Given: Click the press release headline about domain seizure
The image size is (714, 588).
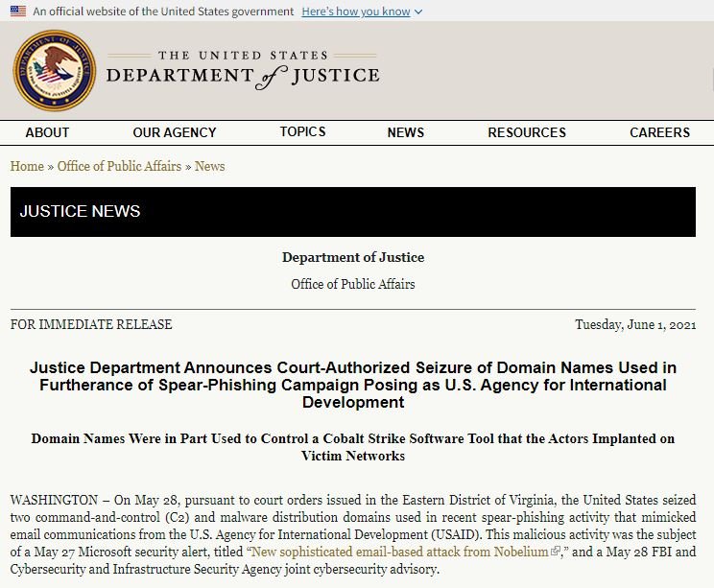Looking at the screenshot, I should pos(353,385).
